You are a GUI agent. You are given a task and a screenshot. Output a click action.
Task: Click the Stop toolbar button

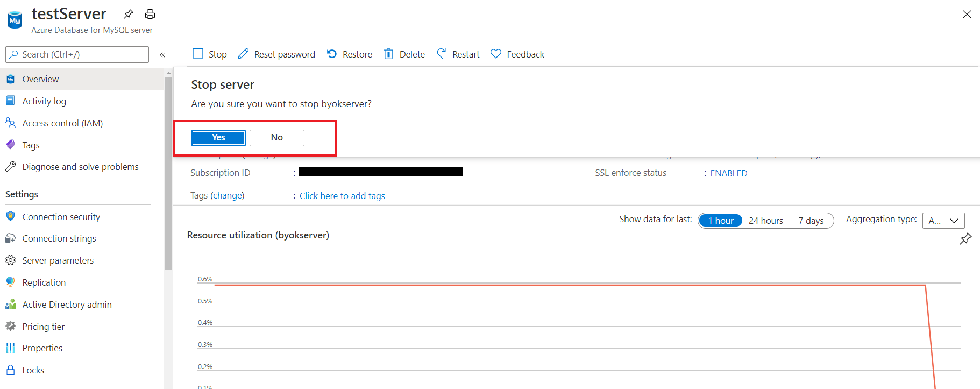click(x=210, y=54)
